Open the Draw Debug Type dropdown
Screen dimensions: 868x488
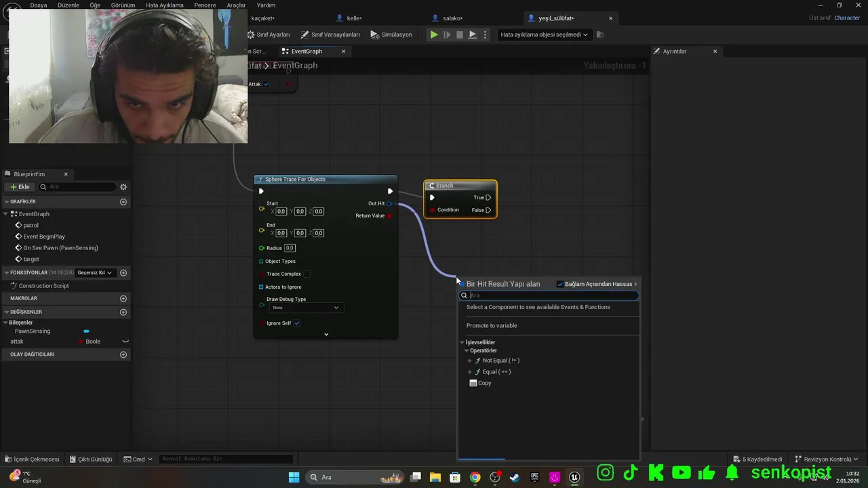point(306,308)
